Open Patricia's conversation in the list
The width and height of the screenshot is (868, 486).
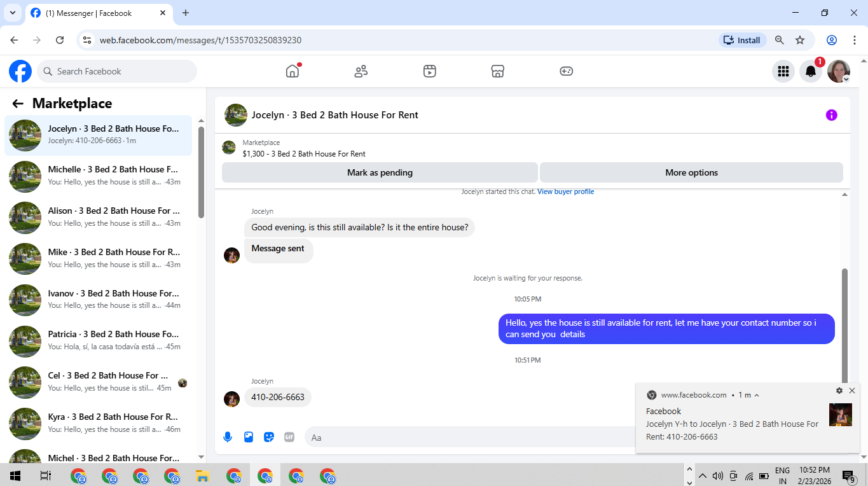tap(99, 341)
